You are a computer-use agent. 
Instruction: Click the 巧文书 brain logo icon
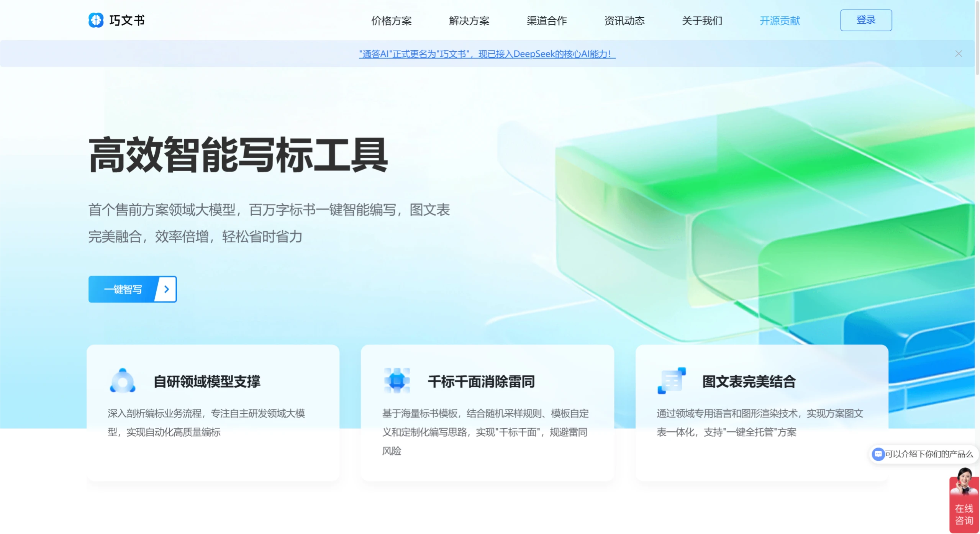pos(96,20)
